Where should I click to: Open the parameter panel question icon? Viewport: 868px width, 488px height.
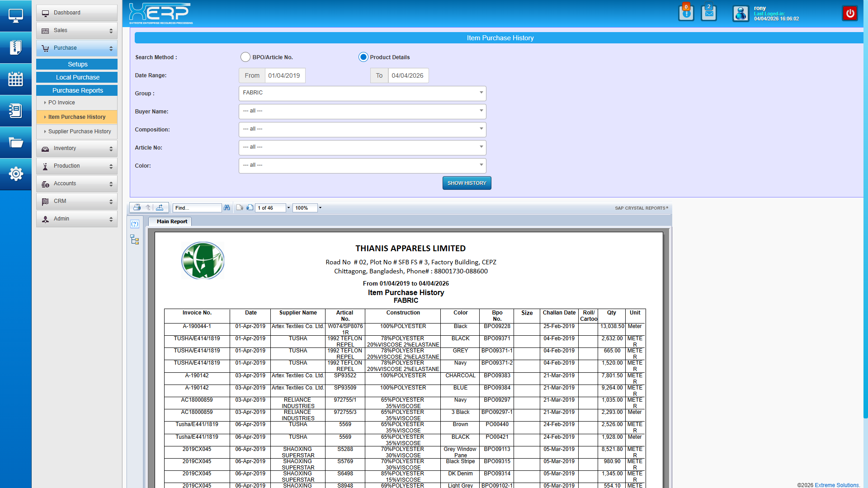(x=134, y=224)
